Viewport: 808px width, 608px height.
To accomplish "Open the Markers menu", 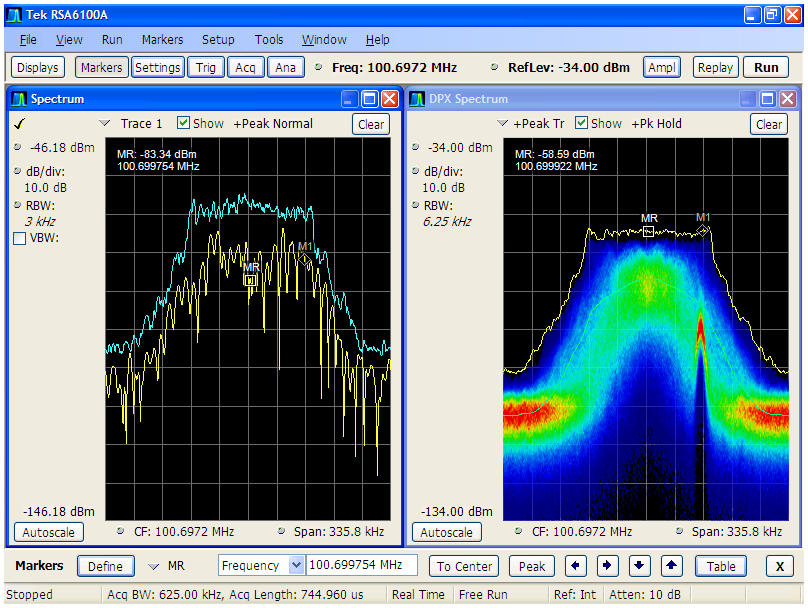I will coord(162,40).
